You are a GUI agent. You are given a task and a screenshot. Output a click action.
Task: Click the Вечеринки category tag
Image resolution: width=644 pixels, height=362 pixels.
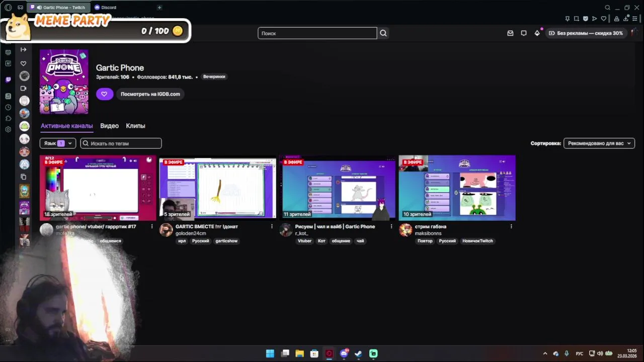click(x=214, y=77)
